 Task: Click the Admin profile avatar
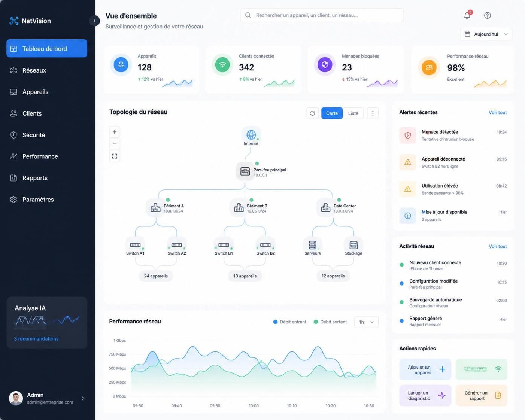[x=16, y=398]
